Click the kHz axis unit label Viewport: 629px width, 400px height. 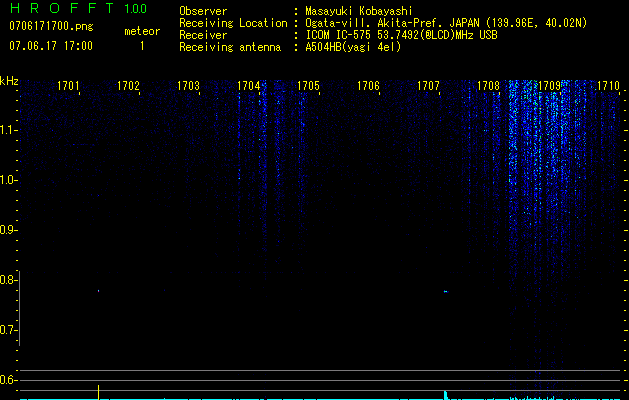tap(9, 81)
